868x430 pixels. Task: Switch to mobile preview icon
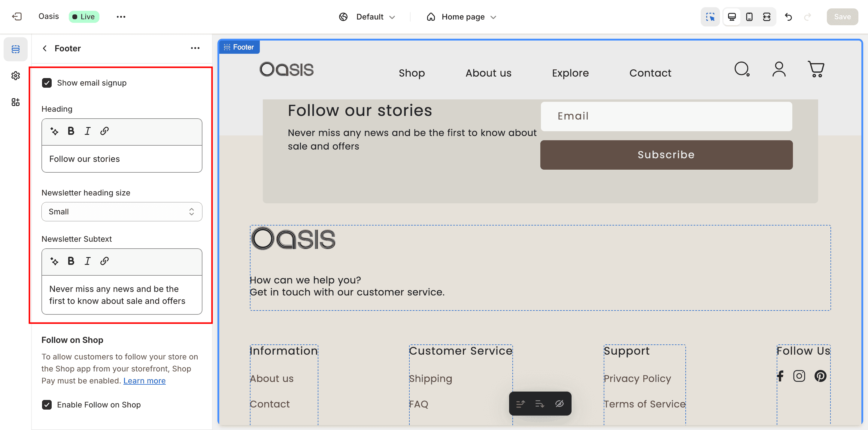[x=749, y=17]
